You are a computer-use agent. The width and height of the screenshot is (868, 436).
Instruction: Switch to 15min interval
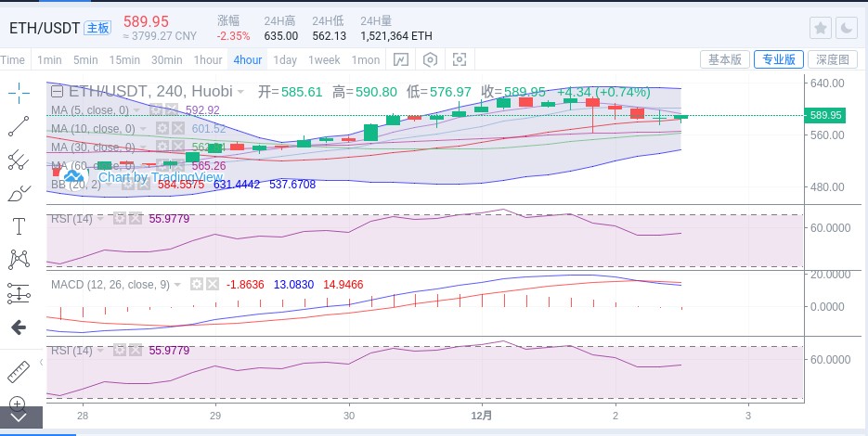124,59
